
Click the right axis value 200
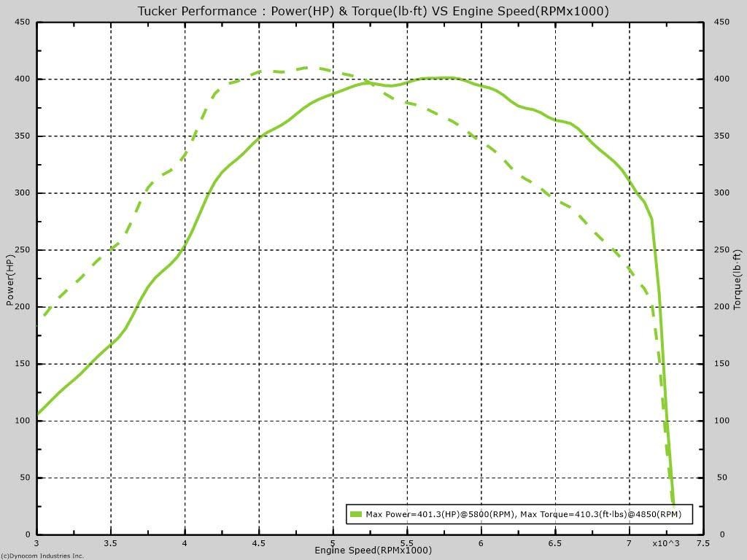[x=721, y=307]
